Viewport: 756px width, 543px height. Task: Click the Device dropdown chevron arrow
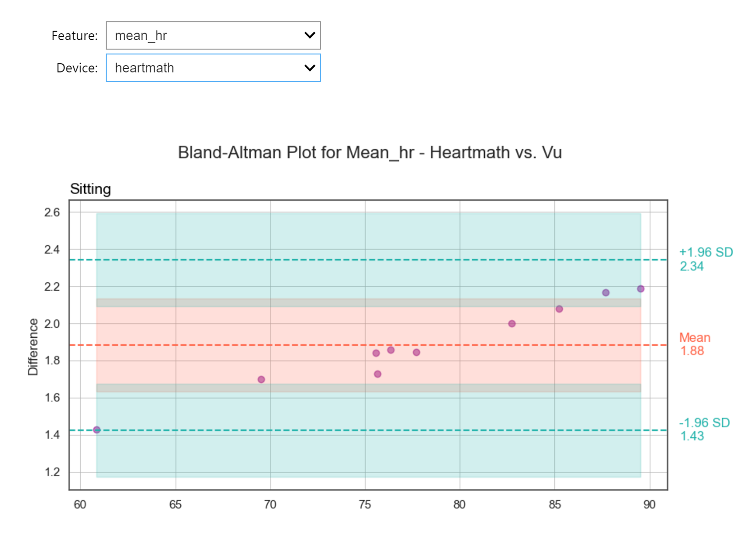(x=309, y=68)
